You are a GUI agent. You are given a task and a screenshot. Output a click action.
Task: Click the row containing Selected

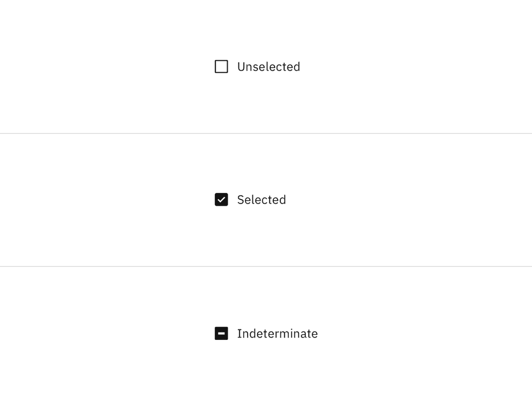[x=249, y=199]
